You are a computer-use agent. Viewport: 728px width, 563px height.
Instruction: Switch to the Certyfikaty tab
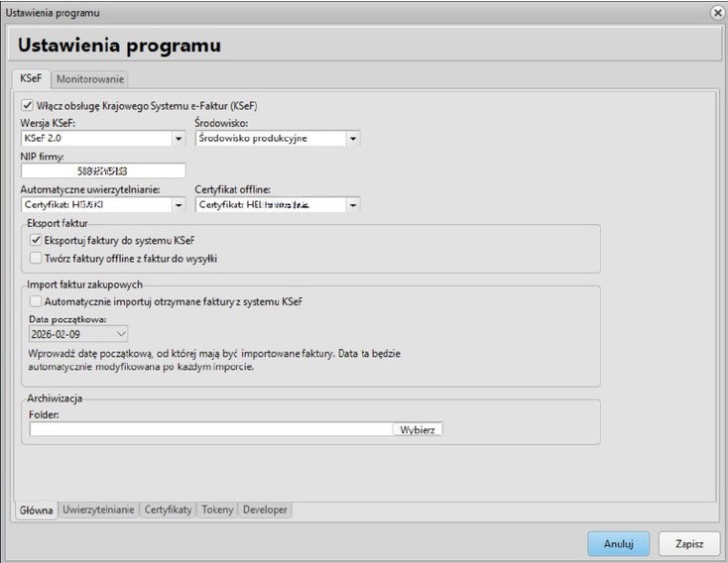click(168, 509)
